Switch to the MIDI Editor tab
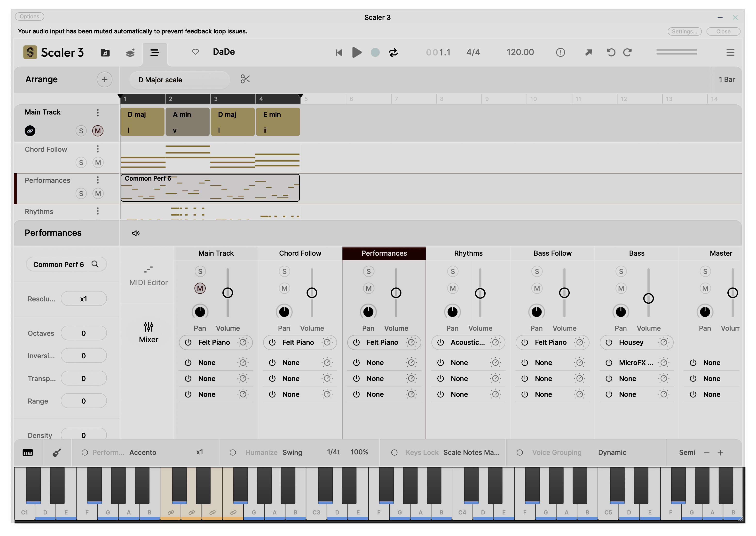The width and height of the screenshot is (756, 536). [x=148, y=276]
